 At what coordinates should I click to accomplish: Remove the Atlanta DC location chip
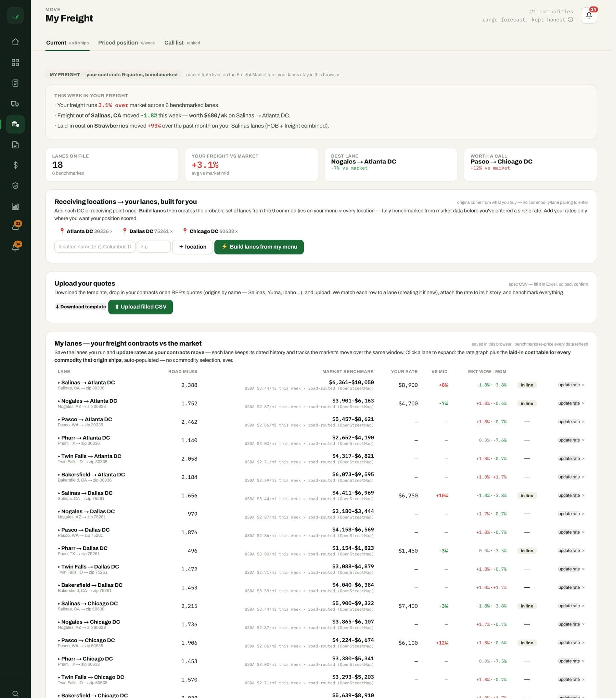pos(111,232)
